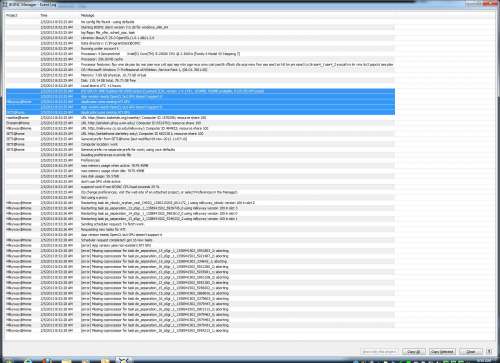Image resolution: width=500 pixels, height=363 pixels.
Task: Select the 'Requesting new tasks for ATI' row
Action: 200,229
